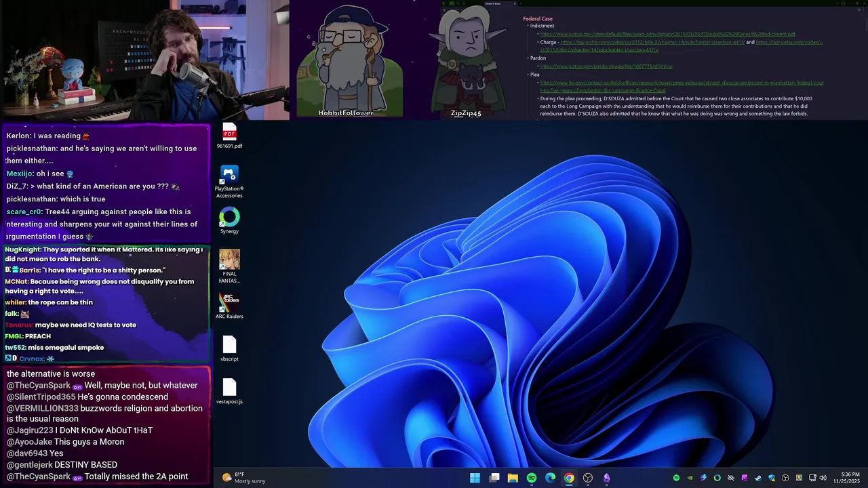Click the Pardon bullet in the notes
The width and height of the screenshot is (868, 488).
coord(538,58)
